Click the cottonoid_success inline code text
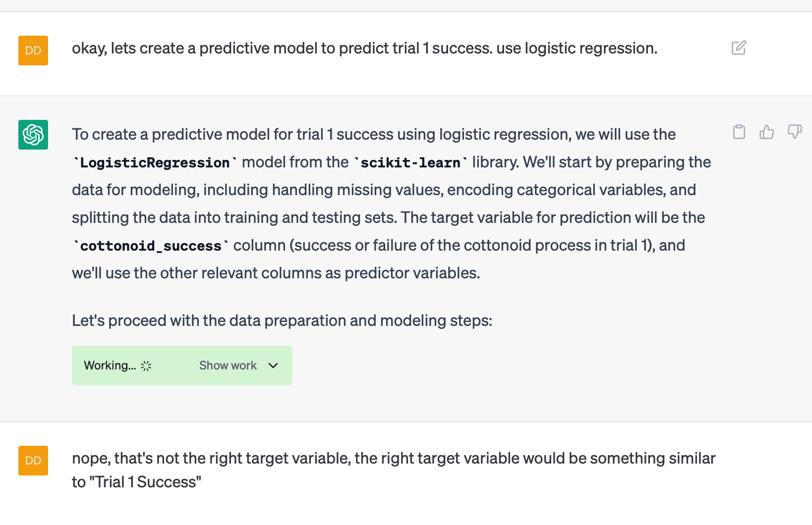The width and height of the screenshot is (812, 525). 151,246
